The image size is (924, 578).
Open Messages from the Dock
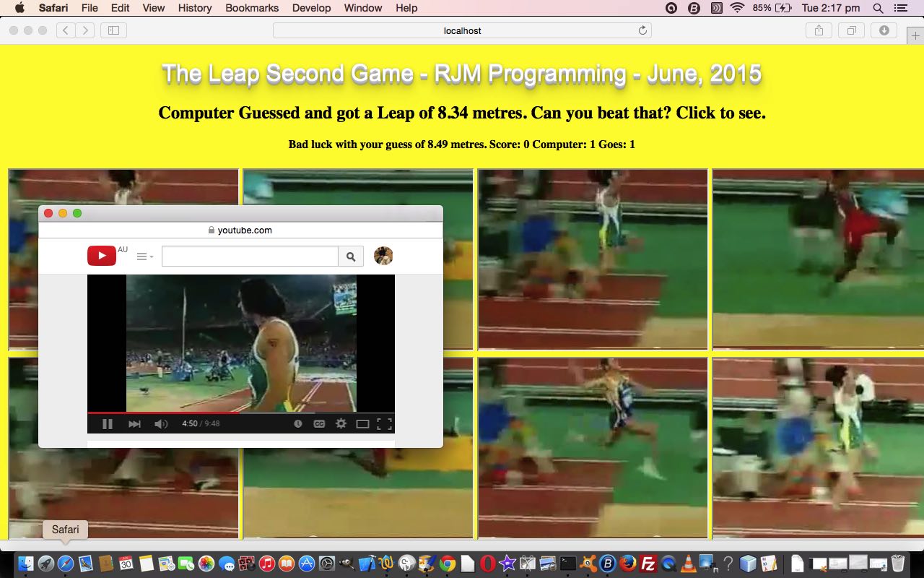point(227,564)
